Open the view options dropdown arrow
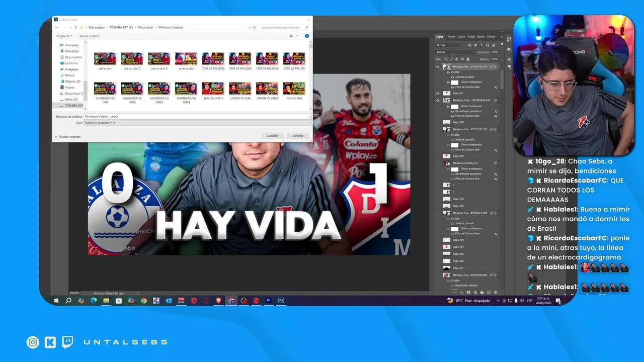Viewport: 644px width, 362px height. [296, 36]
